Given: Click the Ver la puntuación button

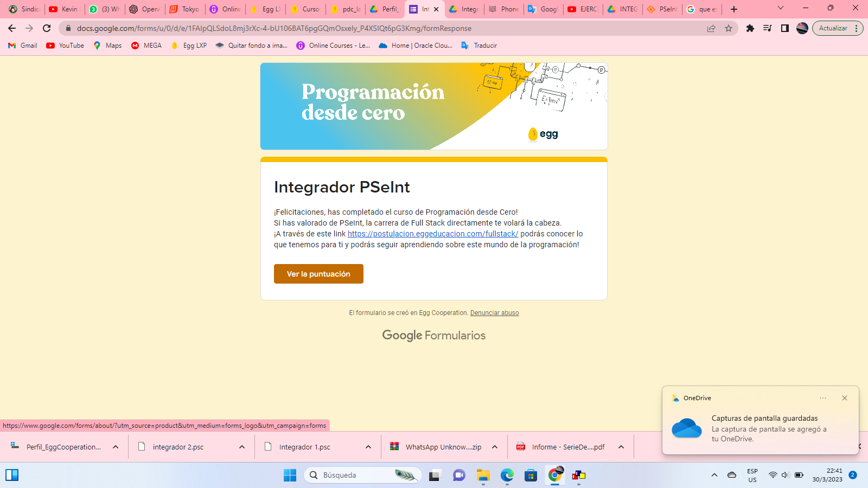Looking at the screenshot, I should 318,274.
